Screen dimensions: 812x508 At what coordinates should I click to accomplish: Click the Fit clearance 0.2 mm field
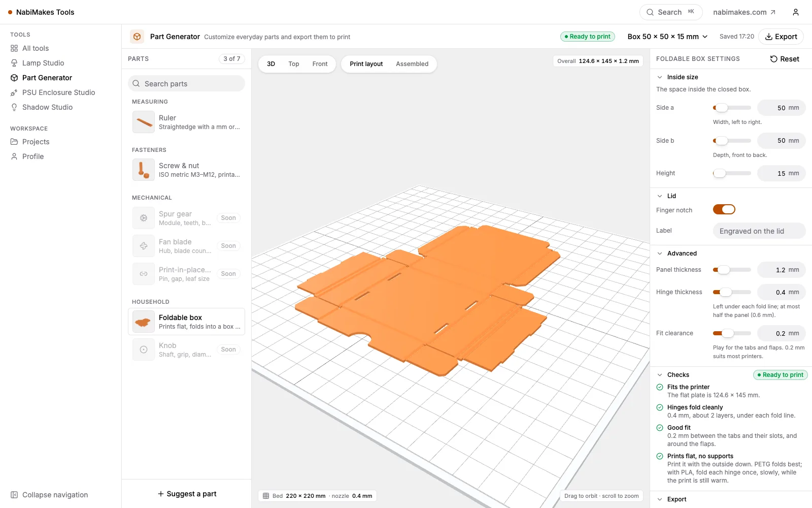point(782,333)
